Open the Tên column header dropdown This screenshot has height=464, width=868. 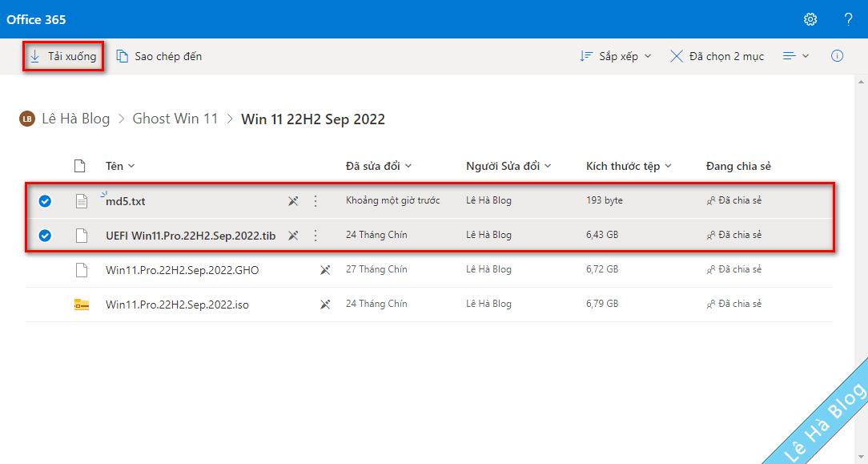[x=119, y=166]
